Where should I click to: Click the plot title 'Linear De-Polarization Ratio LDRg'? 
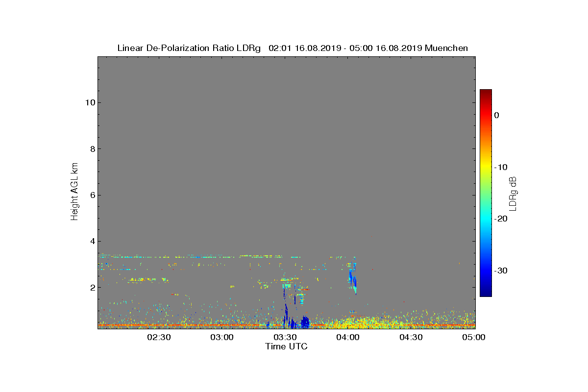pyautogui.click(x=189, y=48)
